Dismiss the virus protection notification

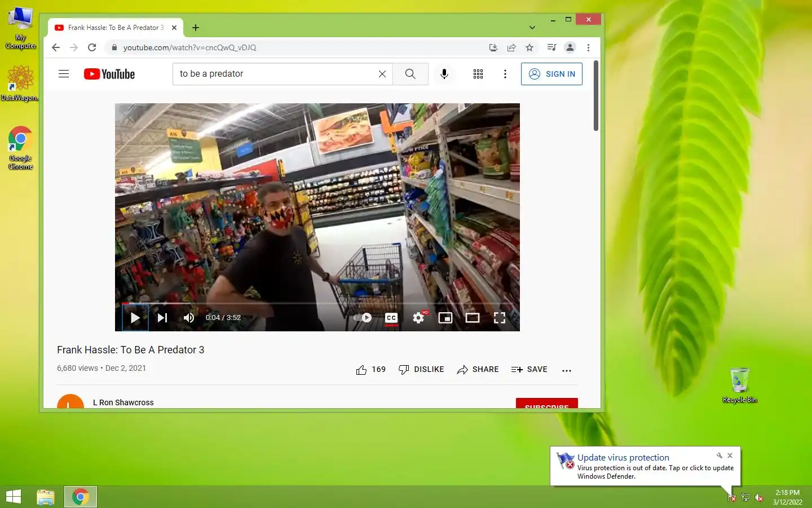(x=730, y=456)
